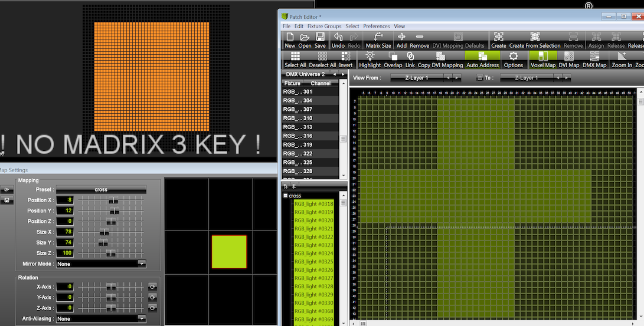Image resolution: width=644 pixels, height=326 pixels.
Task: Select the fixture row with channel 328
Action: (310, 171)
